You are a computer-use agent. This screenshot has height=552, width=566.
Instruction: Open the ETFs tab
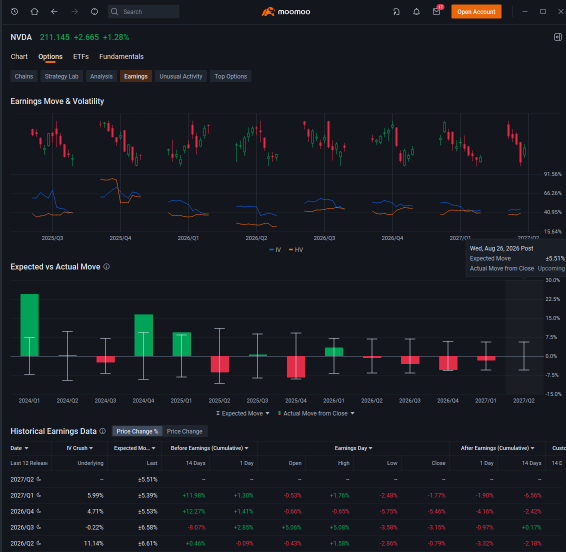[x=81, y=56]
